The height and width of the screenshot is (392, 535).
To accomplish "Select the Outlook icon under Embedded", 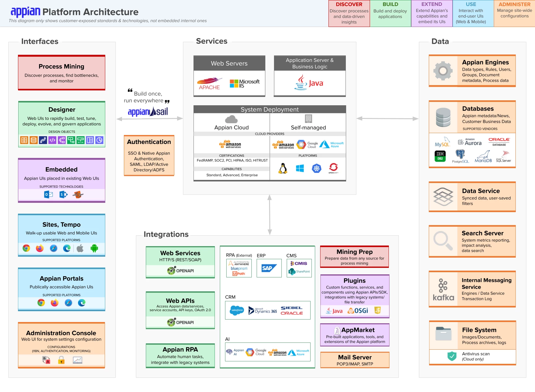I will pyautogui.click(x=48, y=194).
